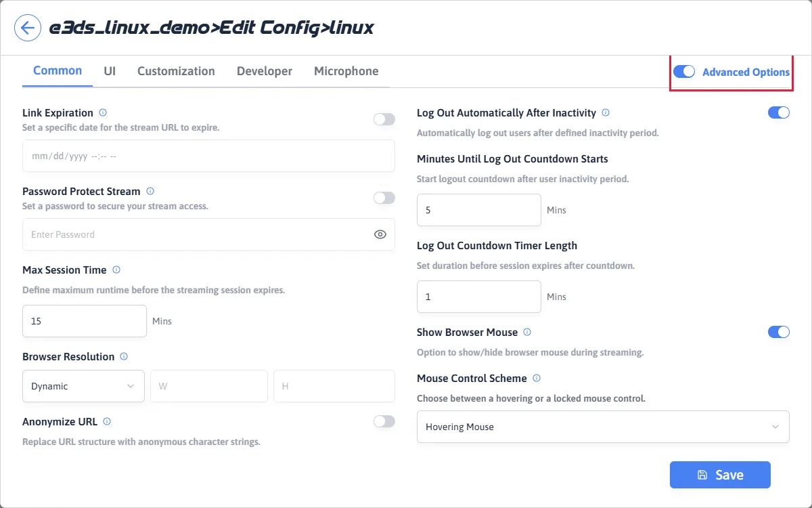Disable the Show Browser Mouse toggle
The height and width of the screenshot is (508, 812).
(779, 332)
